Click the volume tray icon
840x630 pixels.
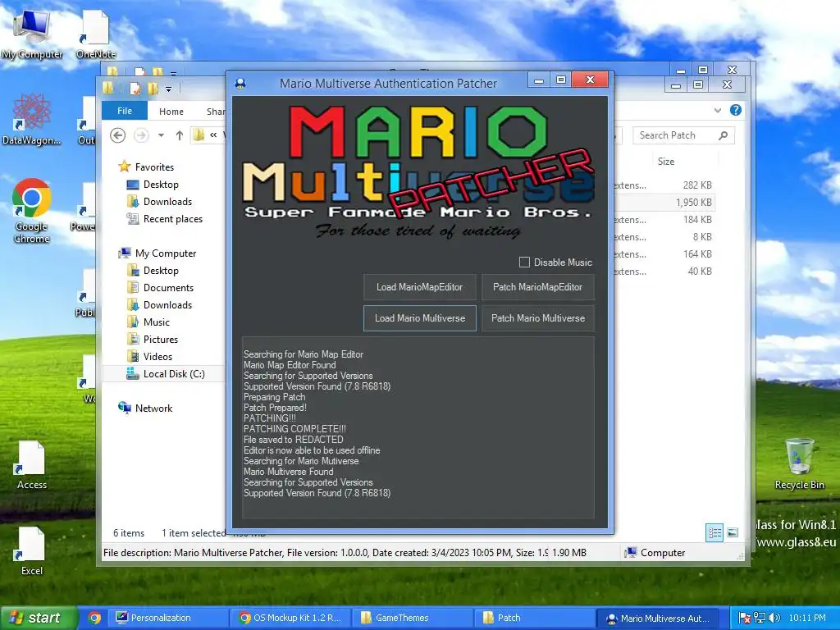[774, 618]
